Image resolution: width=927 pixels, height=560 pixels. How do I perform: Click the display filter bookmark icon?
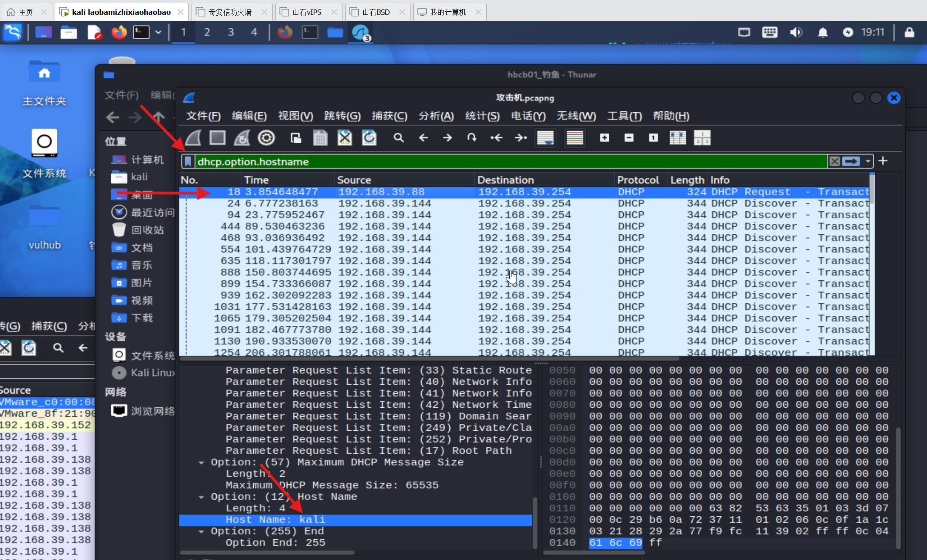click(188, 161)
